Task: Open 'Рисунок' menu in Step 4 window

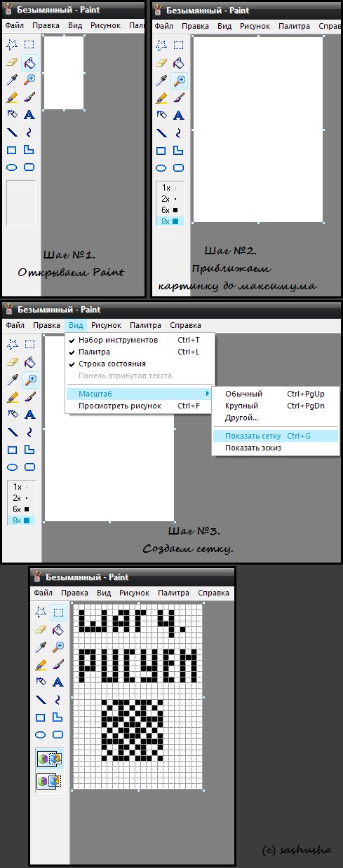Action: pyautogui.click(x=134, y=593)
